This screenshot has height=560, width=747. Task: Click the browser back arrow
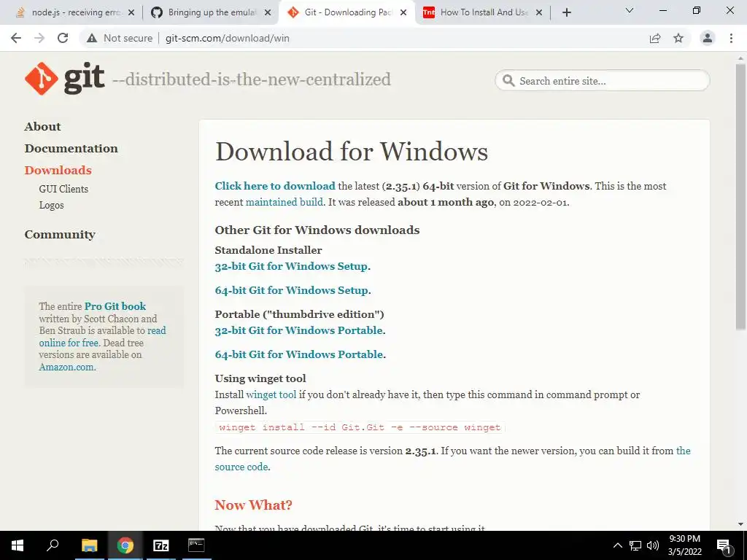[16, 38]
